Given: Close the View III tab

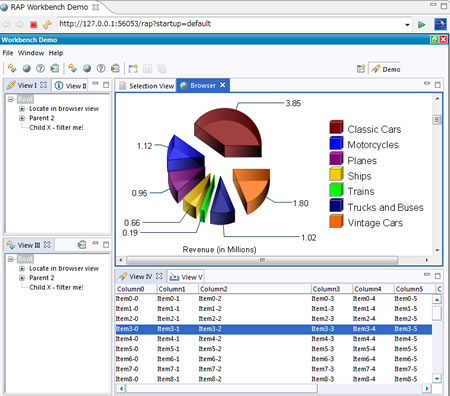Looking at the screenshot, I should pos(47,245).
